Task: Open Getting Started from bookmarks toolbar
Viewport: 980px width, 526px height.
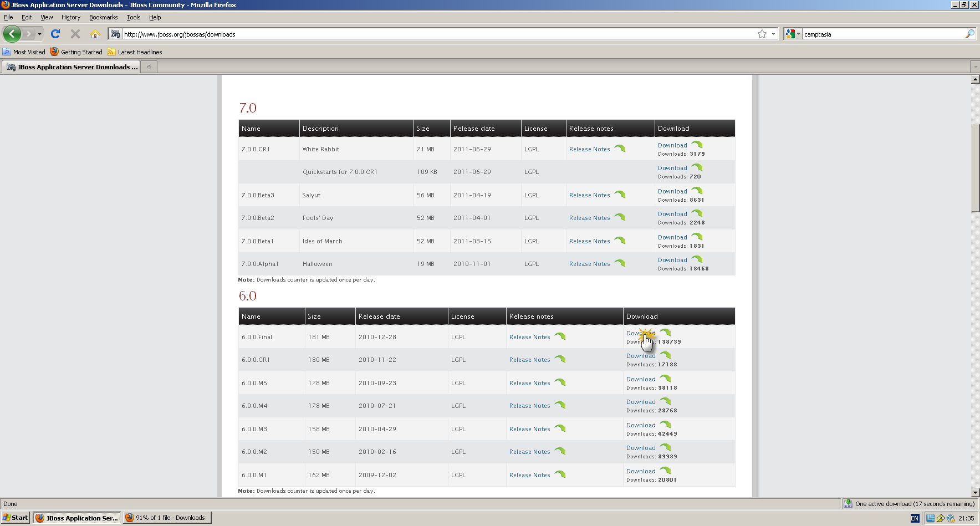Action: point(76,52)
